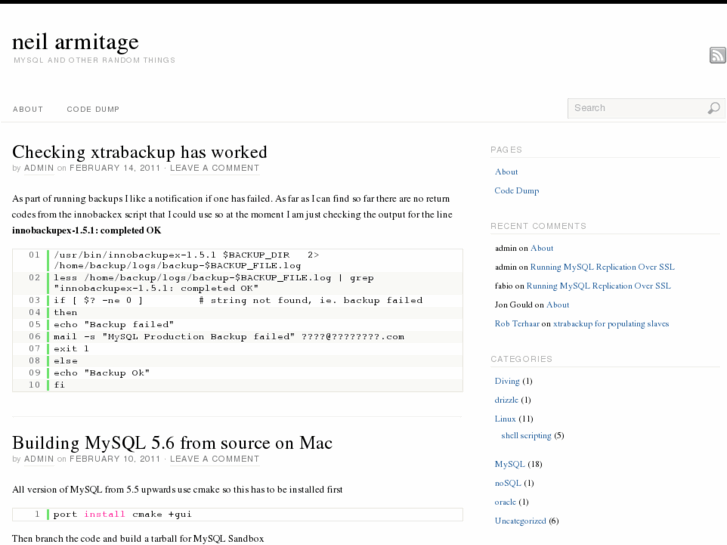Viewport: 727px width, 545px height.
Task: Click the search magnifier icon
Action: point(714,108)
